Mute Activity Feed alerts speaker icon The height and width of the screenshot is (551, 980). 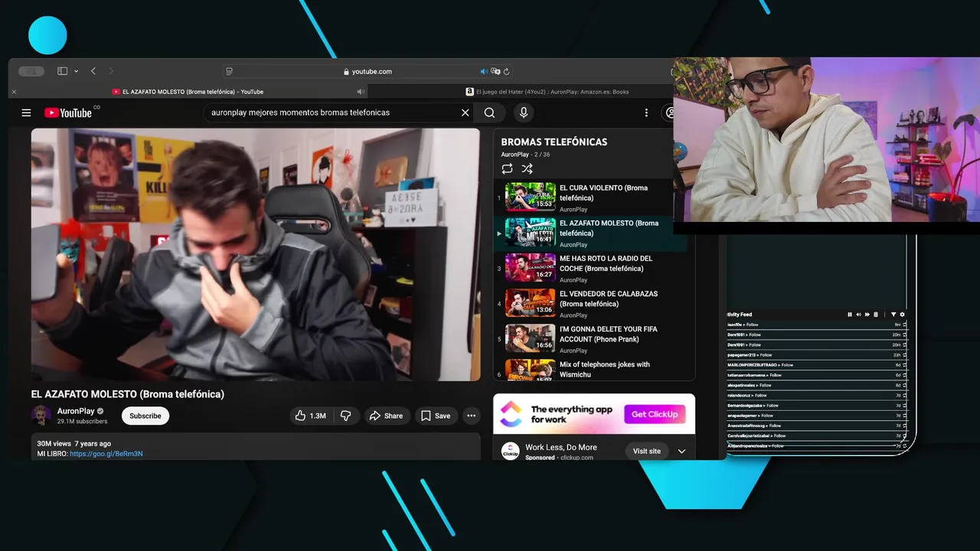(858, 315)
